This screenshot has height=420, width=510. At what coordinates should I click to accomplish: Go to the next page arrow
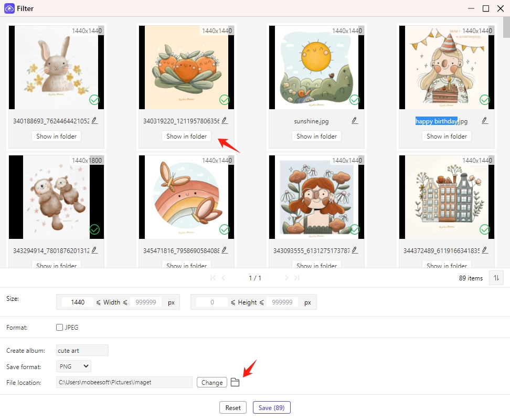(x=286, y=278)
